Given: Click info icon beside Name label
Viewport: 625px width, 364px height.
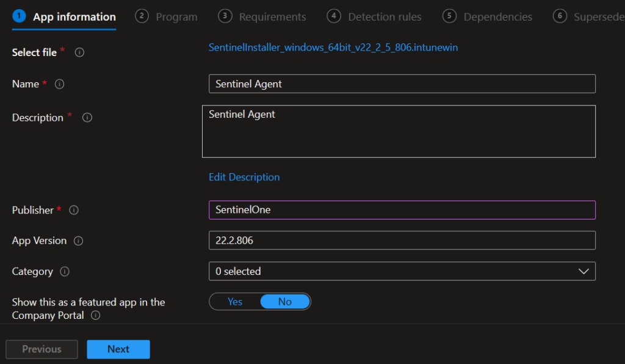Looking at the screenshot, I should click(x=59, y=84).
